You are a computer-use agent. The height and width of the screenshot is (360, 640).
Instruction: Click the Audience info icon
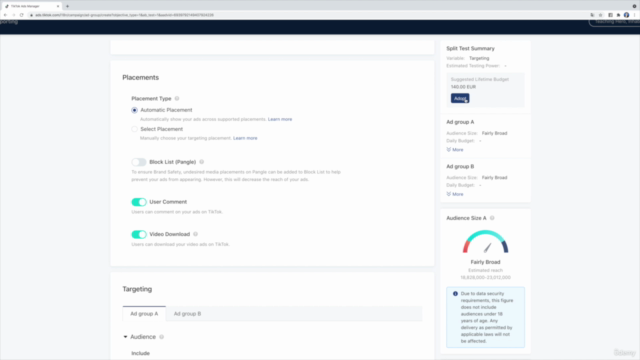coord(162,337)
